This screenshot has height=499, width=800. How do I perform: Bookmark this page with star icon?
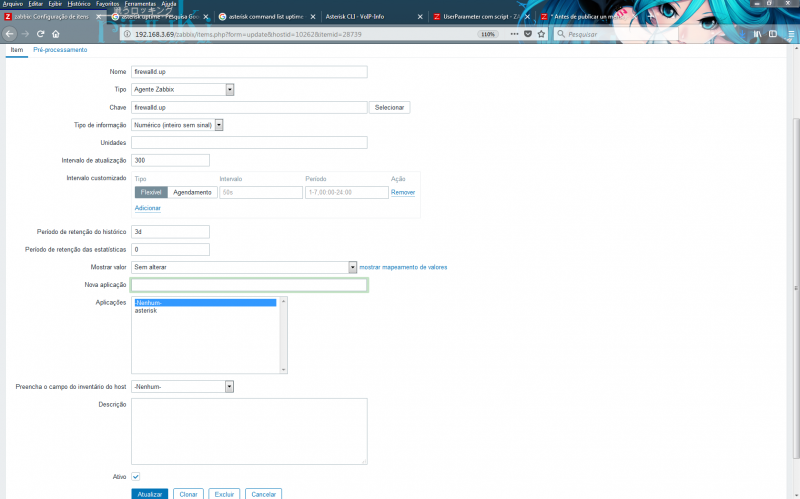541,34
